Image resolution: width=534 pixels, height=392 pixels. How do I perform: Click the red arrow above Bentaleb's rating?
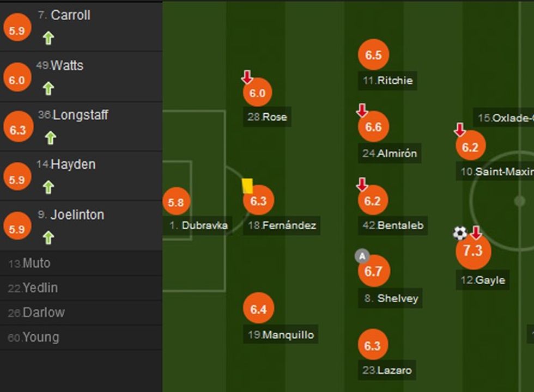tap(362, 185)
